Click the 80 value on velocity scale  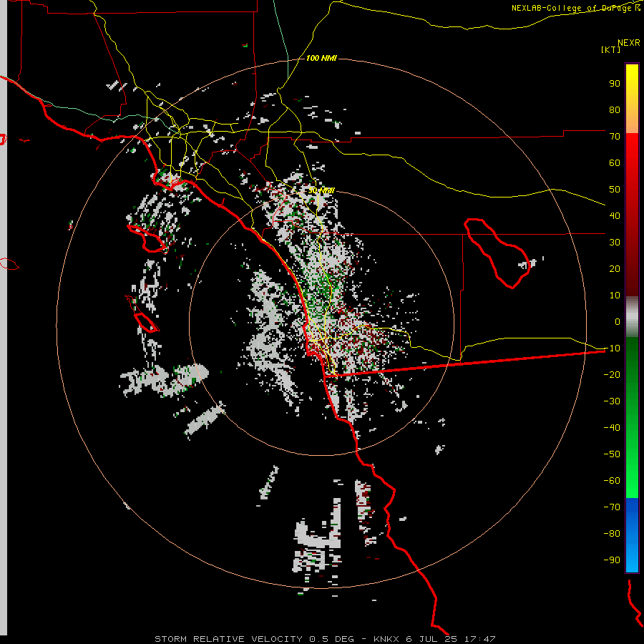coord(615,110)
